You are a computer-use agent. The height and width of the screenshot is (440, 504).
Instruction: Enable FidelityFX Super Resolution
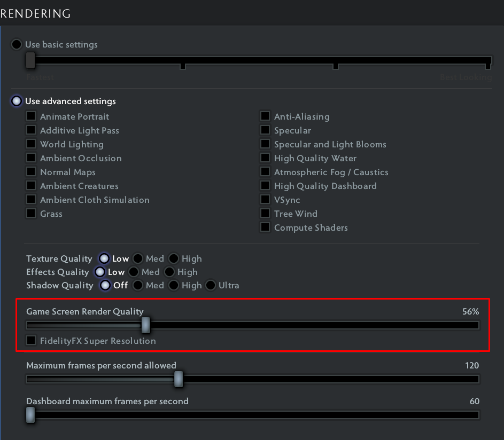[x=31, y=341]
